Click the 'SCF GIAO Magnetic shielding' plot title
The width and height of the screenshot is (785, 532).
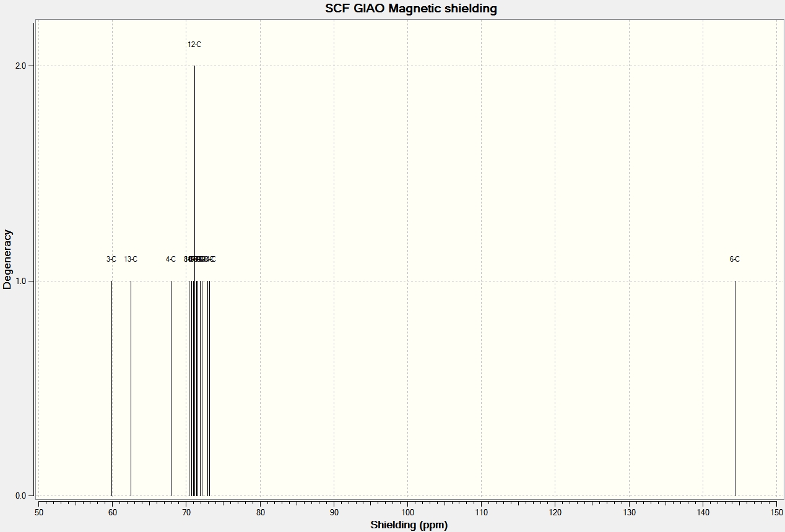(411, 9)
